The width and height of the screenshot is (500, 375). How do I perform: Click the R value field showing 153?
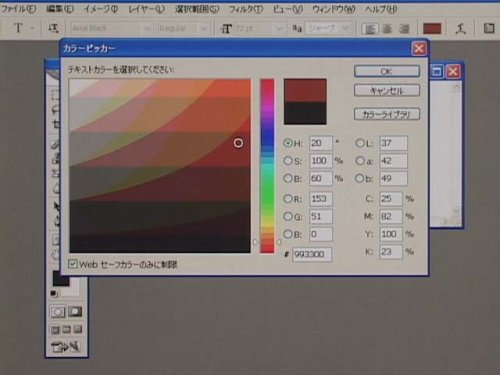[x=321, y=199]
